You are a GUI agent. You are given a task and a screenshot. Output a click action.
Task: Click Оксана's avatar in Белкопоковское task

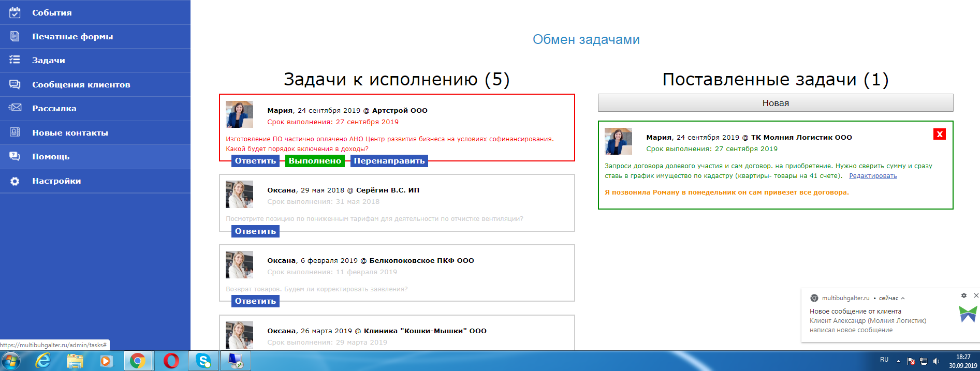239,264
